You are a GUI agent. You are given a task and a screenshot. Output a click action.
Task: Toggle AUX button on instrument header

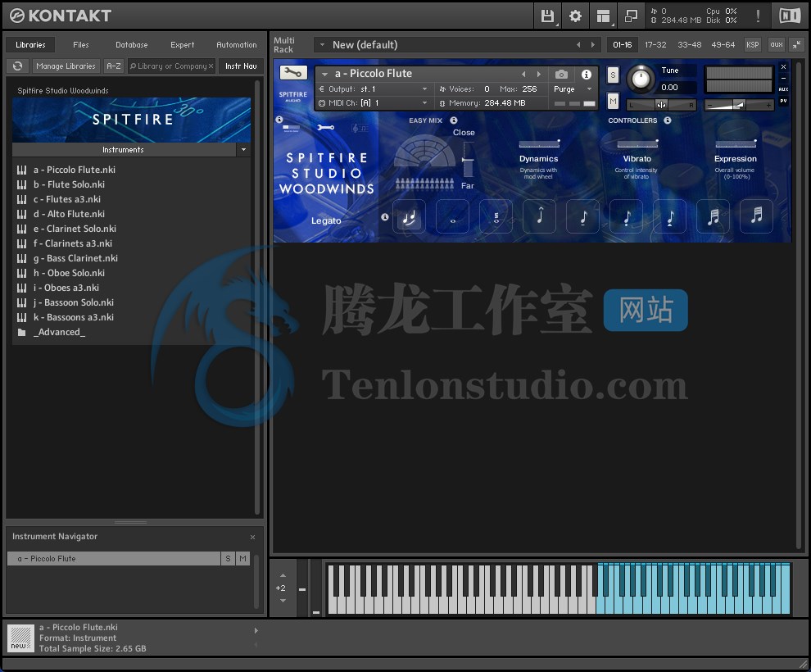[x=784, y=89]
